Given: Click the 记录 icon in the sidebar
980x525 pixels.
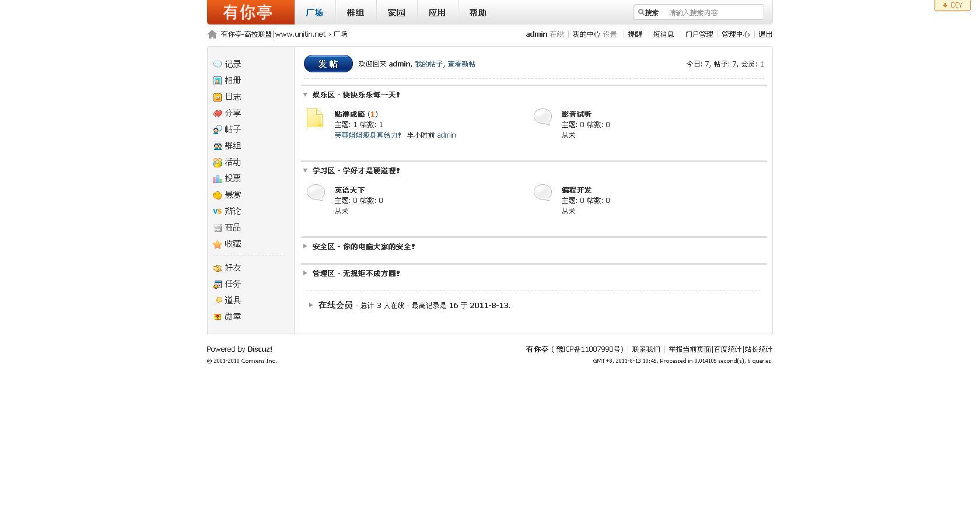Looking at the screenshot, I should [218, 64].
